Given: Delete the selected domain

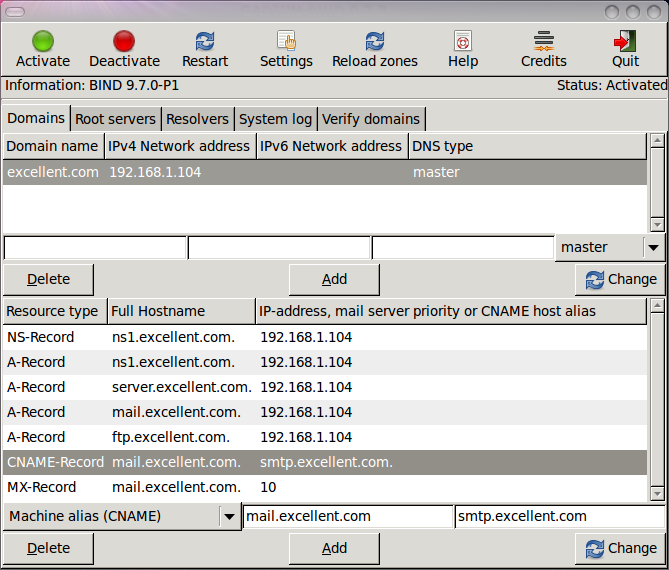Looking at the screenshot, I should point(48,279).
